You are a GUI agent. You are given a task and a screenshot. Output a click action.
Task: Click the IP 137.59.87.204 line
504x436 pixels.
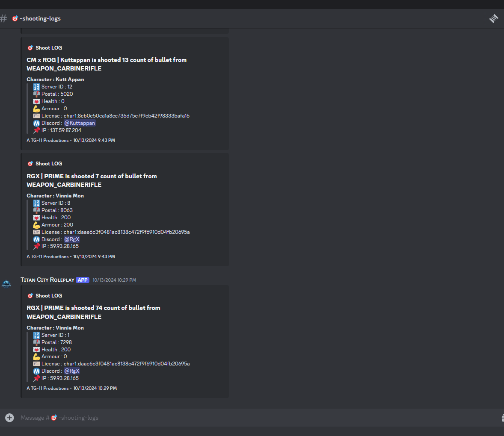(61, 130)
